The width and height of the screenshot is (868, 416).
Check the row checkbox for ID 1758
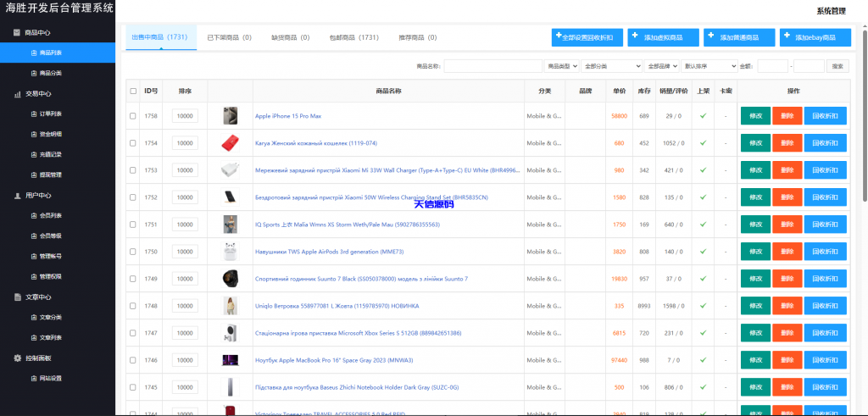133,116
